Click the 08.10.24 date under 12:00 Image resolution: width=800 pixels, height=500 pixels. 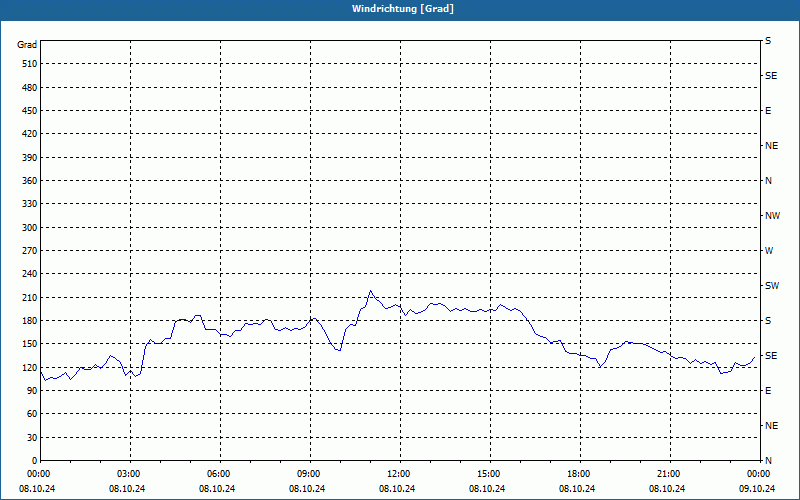point(397,489)
